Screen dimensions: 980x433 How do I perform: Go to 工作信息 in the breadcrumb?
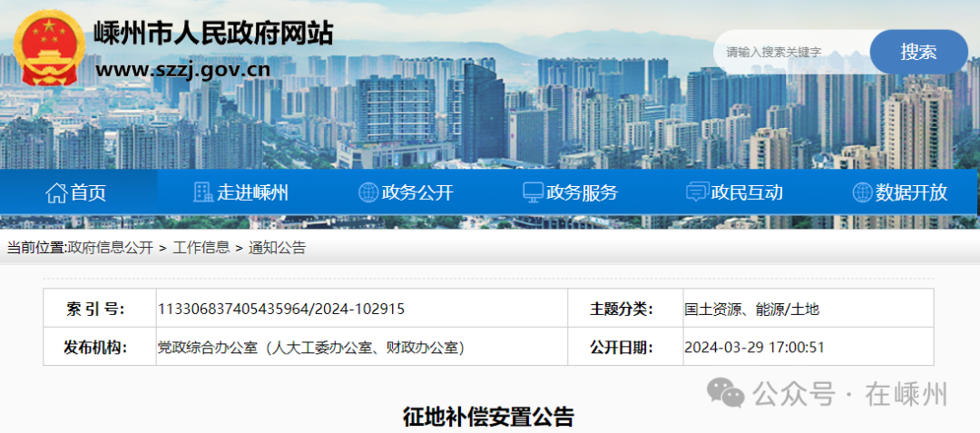point(201,248)
